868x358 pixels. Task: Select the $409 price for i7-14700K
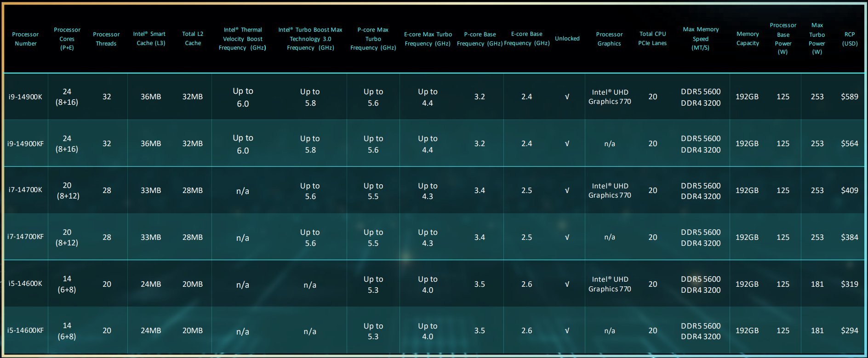point(849,190)
